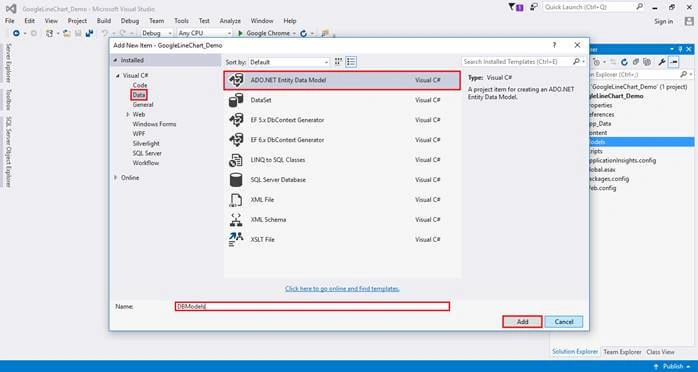Screen dimensions: 698x372
Task: Open Solution Explorer window options dropdown arrow
Action: coord(672,49)
